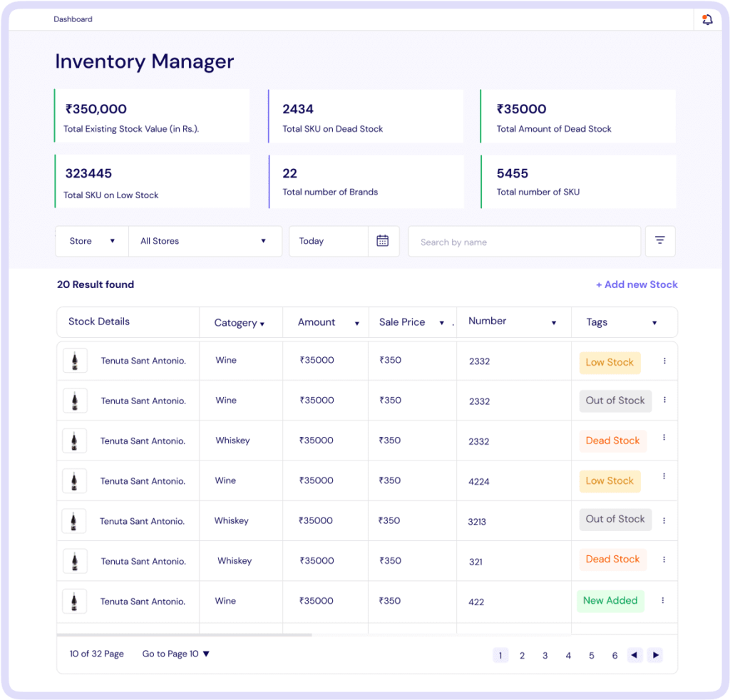
Task: Open three-dot menu for first Dead Stock row
Action: point(664,438)
